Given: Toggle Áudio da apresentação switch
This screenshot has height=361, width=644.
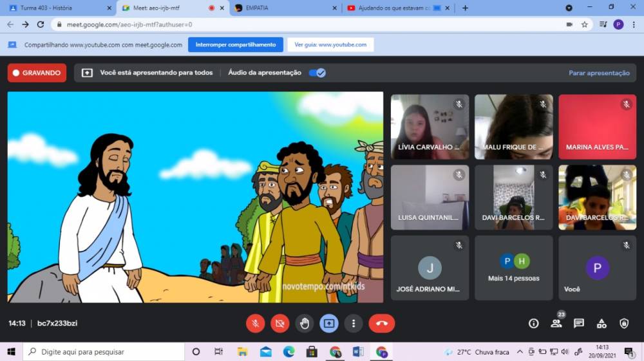Looking at the screenshot, I should point(317,73).
